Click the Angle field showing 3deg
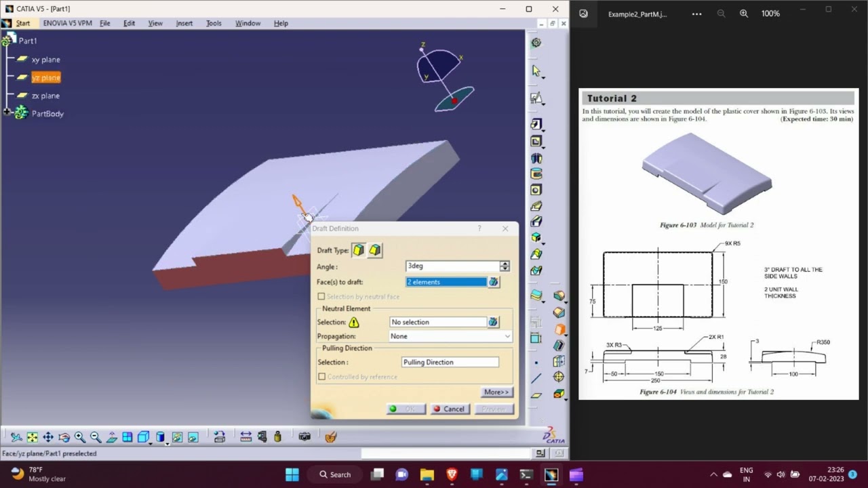The height and width of the screenshot is (488, 868). [452, 266]
